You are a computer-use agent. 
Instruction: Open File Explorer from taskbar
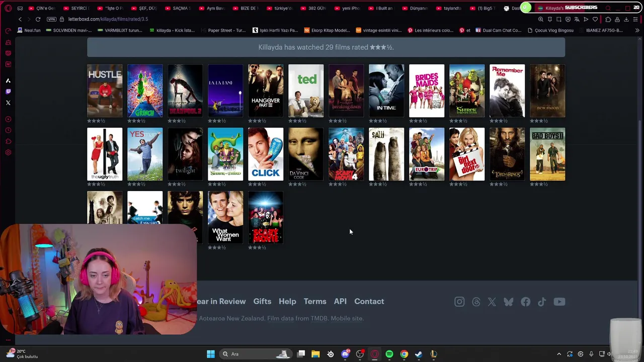(x=315, y=354)
